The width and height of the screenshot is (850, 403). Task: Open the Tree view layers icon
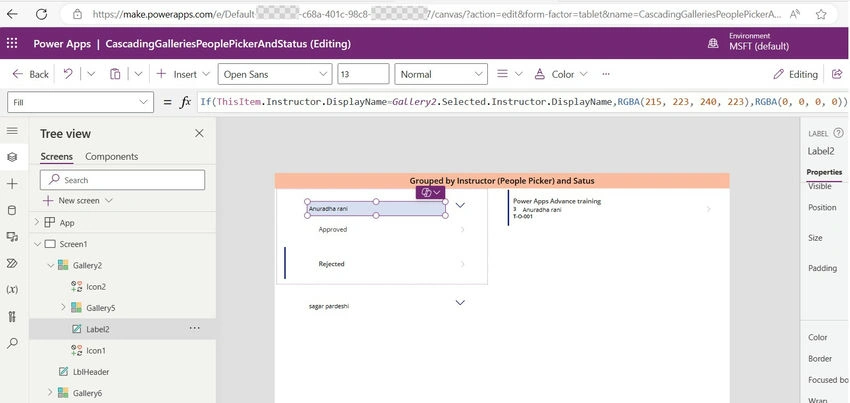[12, 157]
